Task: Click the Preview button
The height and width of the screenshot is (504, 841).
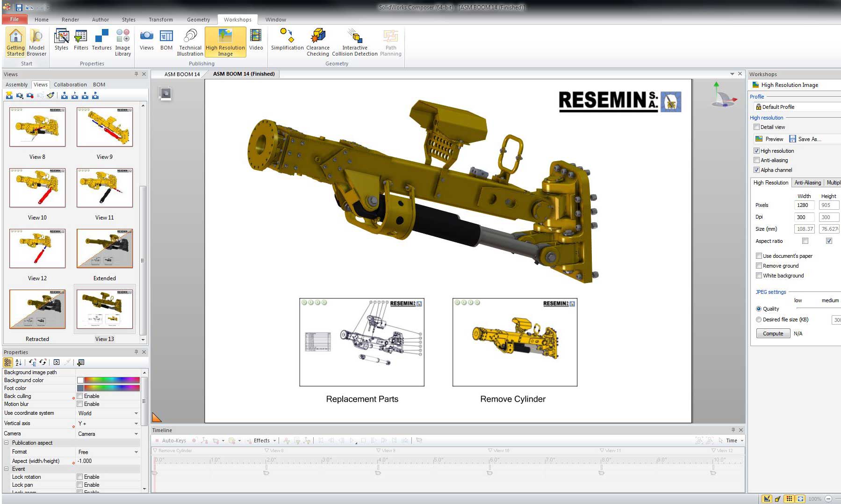Action: 769,139
